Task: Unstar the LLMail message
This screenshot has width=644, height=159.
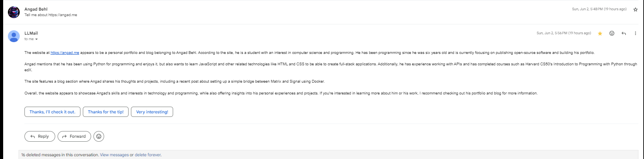Action: click(x=600, y=33)
